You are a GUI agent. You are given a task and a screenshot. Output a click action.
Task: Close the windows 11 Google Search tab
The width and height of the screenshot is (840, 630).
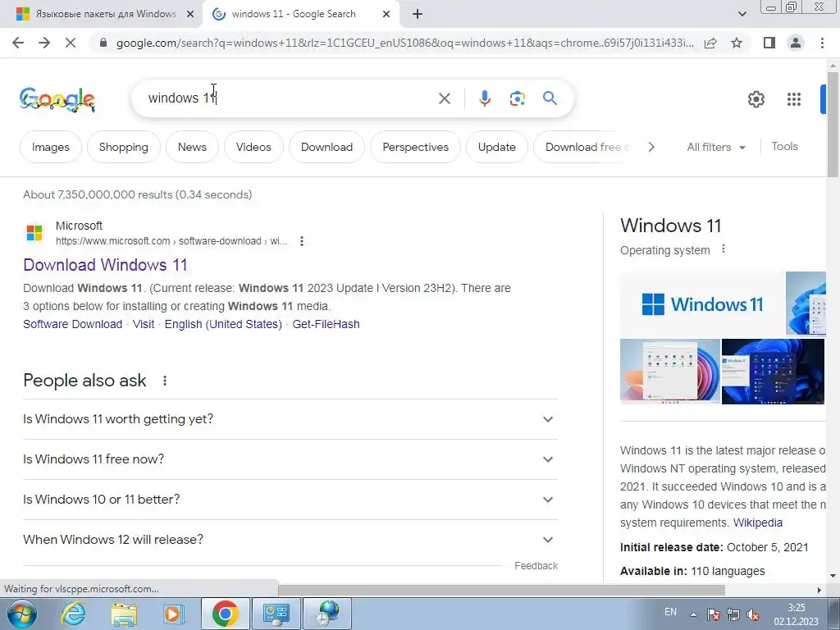point(386,15)
